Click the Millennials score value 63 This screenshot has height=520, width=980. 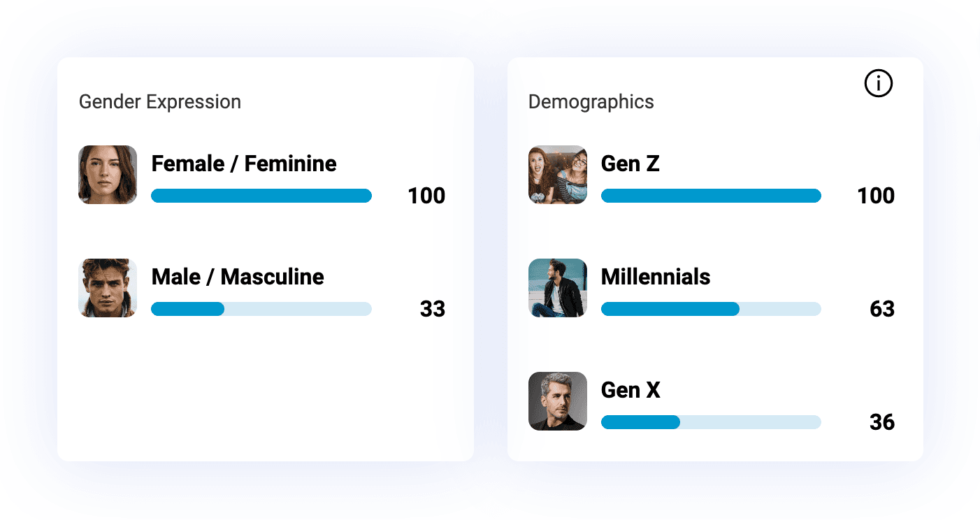pyautogui.click(x=881, y=309)
